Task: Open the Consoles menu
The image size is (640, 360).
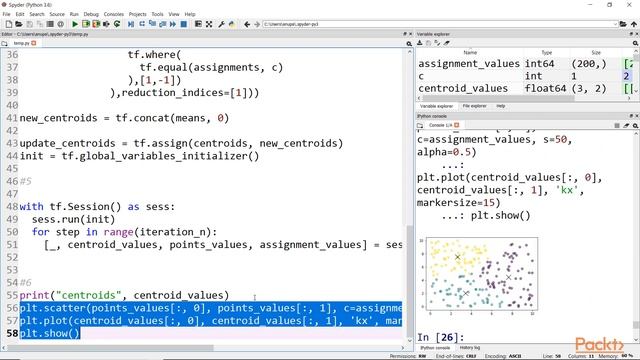Action: click(113, 14)
